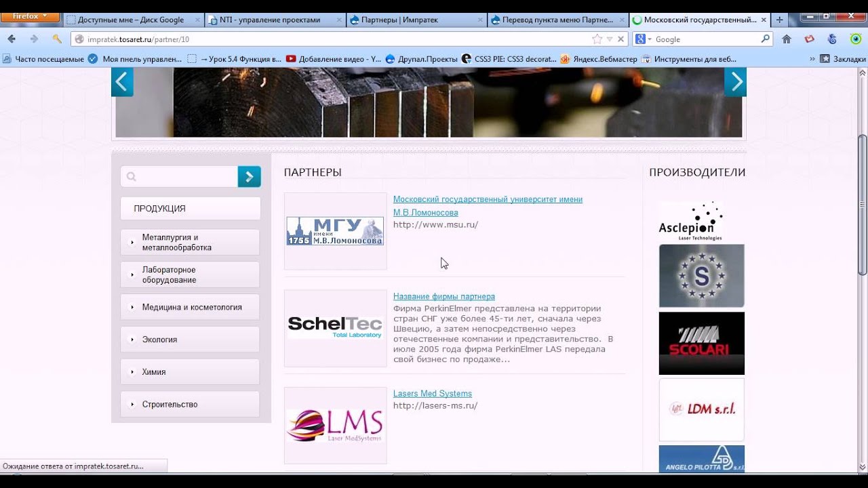
Task: Go back with the browser back arrow
Action: [12, 39]
